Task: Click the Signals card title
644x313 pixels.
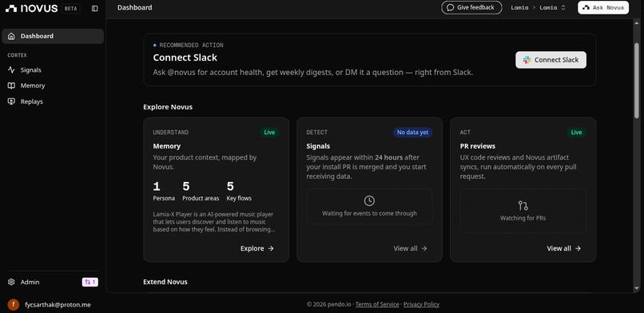Action: 318,146
